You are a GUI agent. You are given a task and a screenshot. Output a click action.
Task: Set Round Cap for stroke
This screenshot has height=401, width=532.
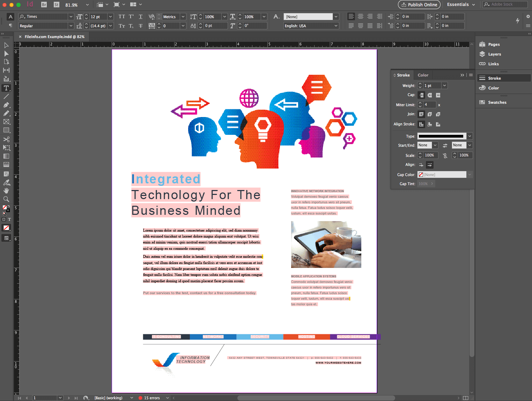(x=430, y=95)
